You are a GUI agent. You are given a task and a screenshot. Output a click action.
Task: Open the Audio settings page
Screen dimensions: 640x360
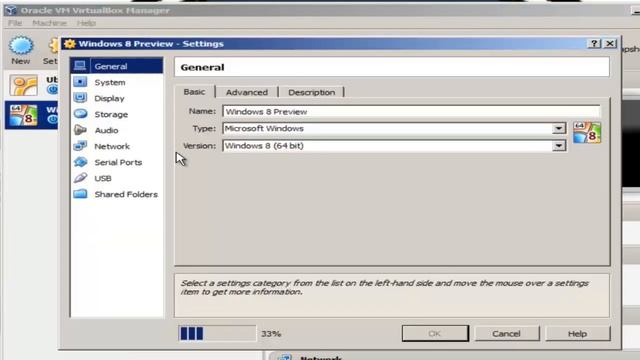coord(106,130)
